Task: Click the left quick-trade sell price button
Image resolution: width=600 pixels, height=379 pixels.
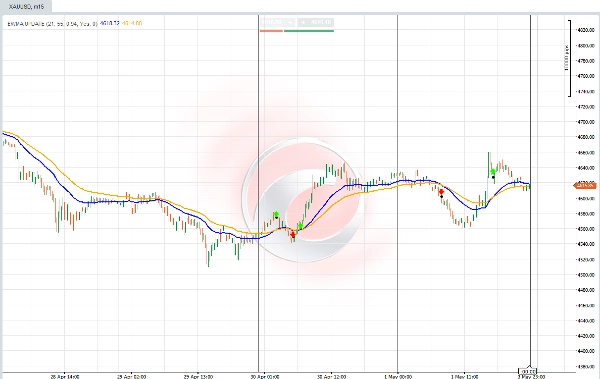Action: pyautogui.click(x=277, y=23)
